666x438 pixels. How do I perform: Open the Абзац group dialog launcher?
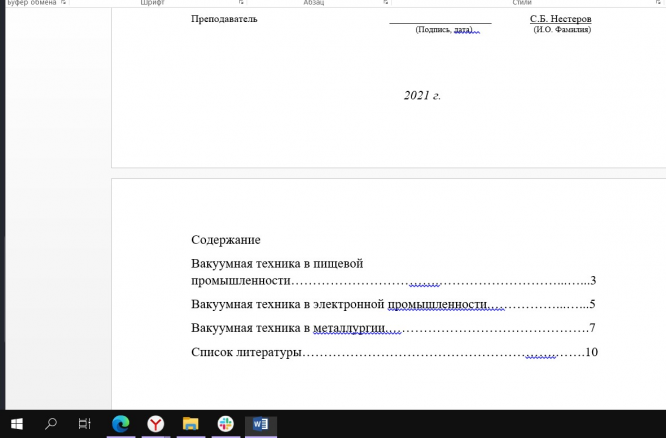pyautogui.click(x=385, y=3)
